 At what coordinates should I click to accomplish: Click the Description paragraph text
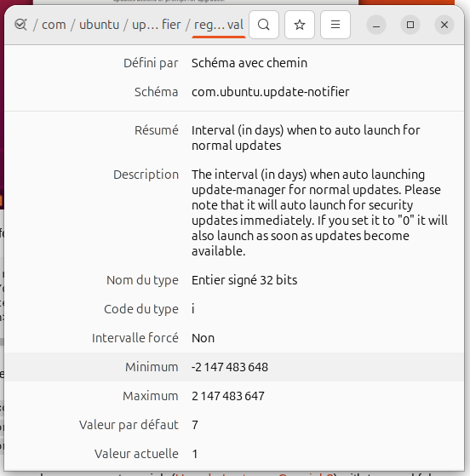point(319,213)
